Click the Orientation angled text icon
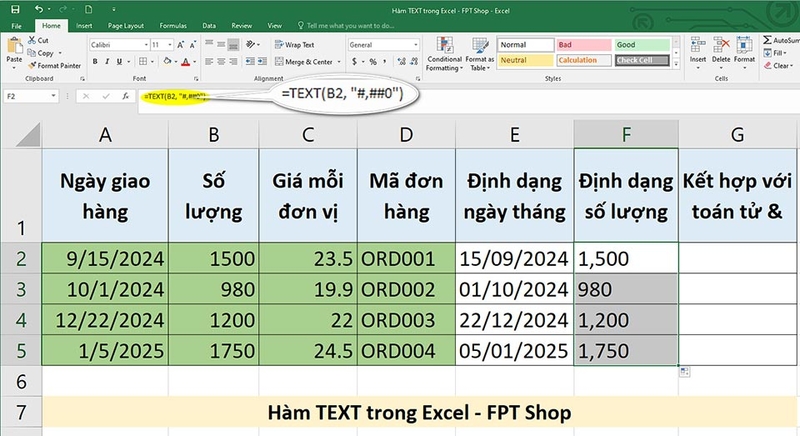 (x=251, y=45)
